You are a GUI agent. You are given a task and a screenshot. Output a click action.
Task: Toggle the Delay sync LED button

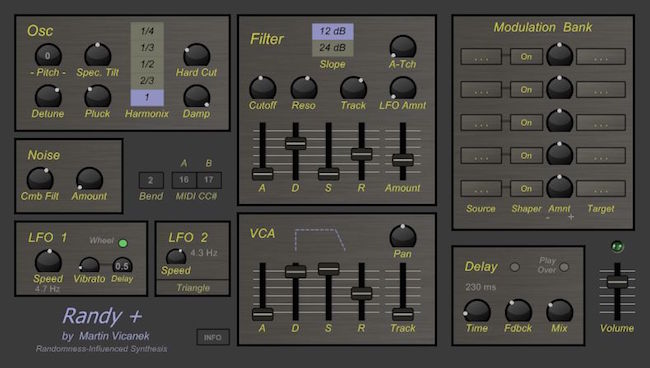click(x=514, y=267)
